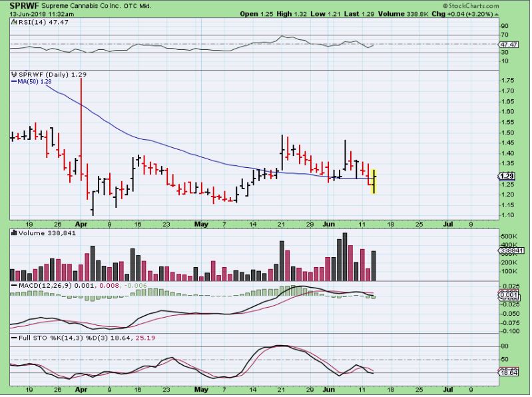Click the 25.19 %D value in STO label
Viewport: 532px width, 397px height.
point(145,338)
